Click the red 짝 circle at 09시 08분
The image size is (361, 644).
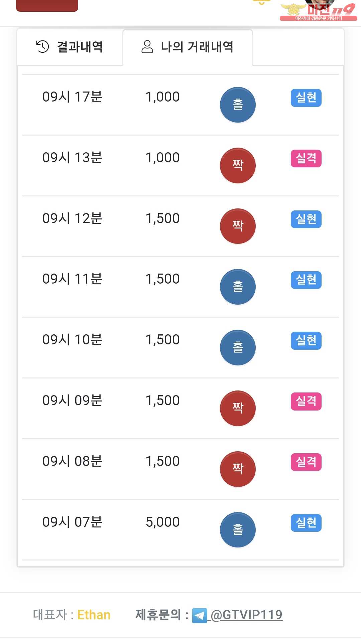(x=238, y=469)
